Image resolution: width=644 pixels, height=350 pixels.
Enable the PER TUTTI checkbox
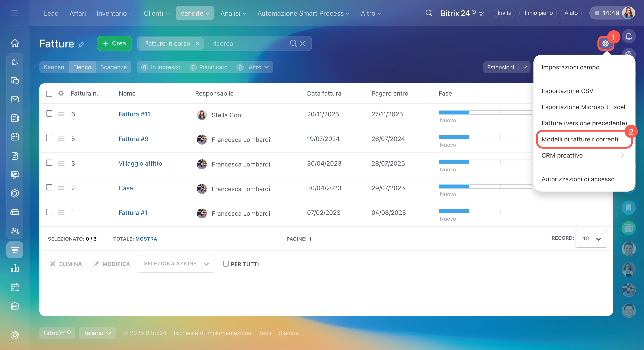226,264
